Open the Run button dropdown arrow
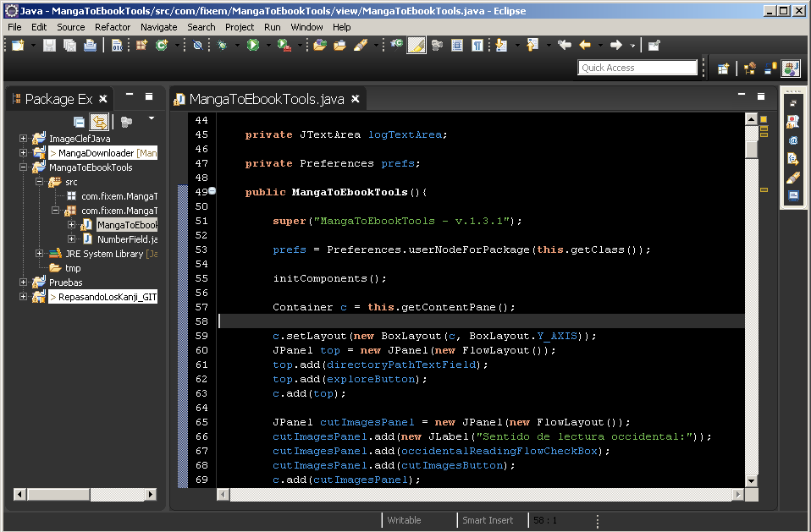The image size is (811, 532). (268, 46)
